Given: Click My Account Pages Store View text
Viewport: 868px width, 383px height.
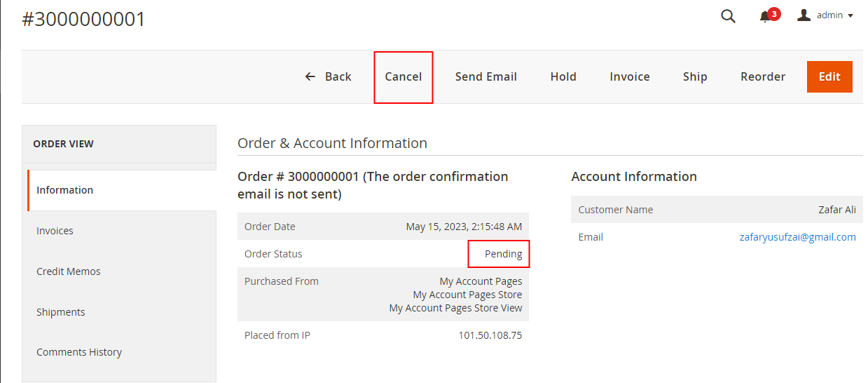Looking at the screenshot, I should [x=456, y=308].
